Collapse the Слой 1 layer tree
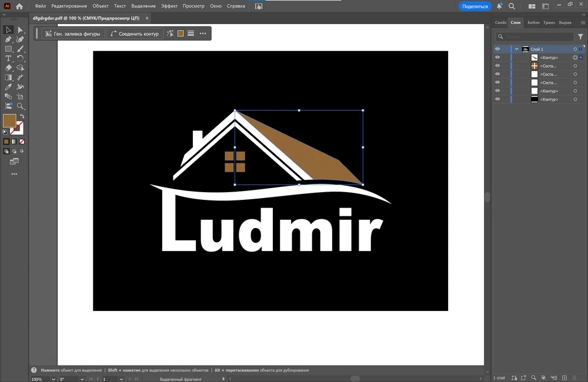Image resolution: width=588 pixels, height=382 pixels. (517, 49)
